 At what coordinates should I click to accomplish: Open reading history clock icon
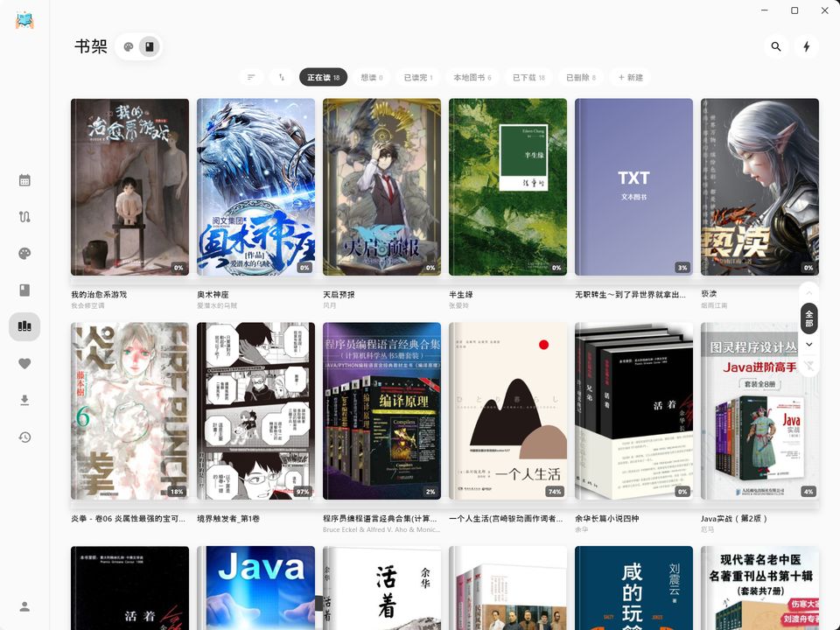[x=24, y=437]
